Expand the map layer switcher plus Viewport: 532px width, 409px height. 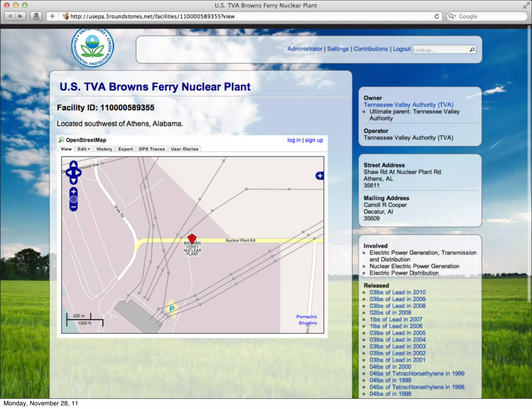pos(320,176)
